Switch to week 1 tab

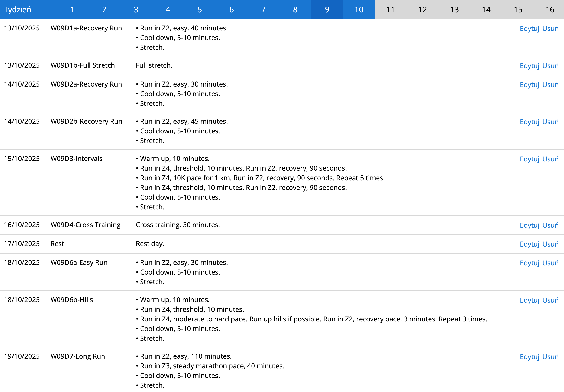click(x=72, y=10)
